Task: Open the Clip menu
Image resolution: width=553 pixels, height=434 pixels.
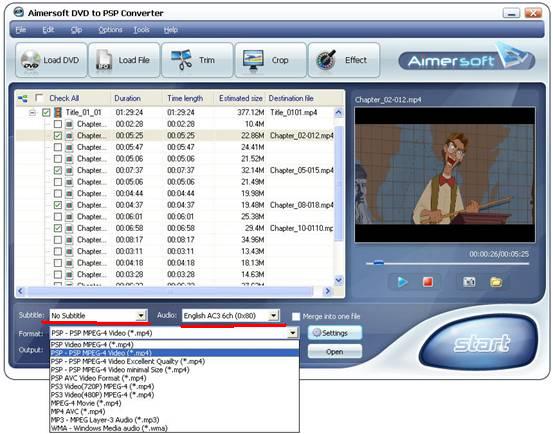Action: coord(76,30)
